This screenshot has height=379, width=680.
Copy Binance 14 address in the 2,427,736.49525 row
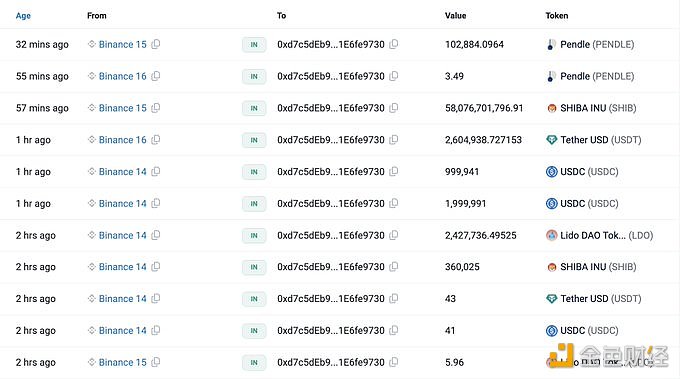pyautogui.click(x=156, y=235)
